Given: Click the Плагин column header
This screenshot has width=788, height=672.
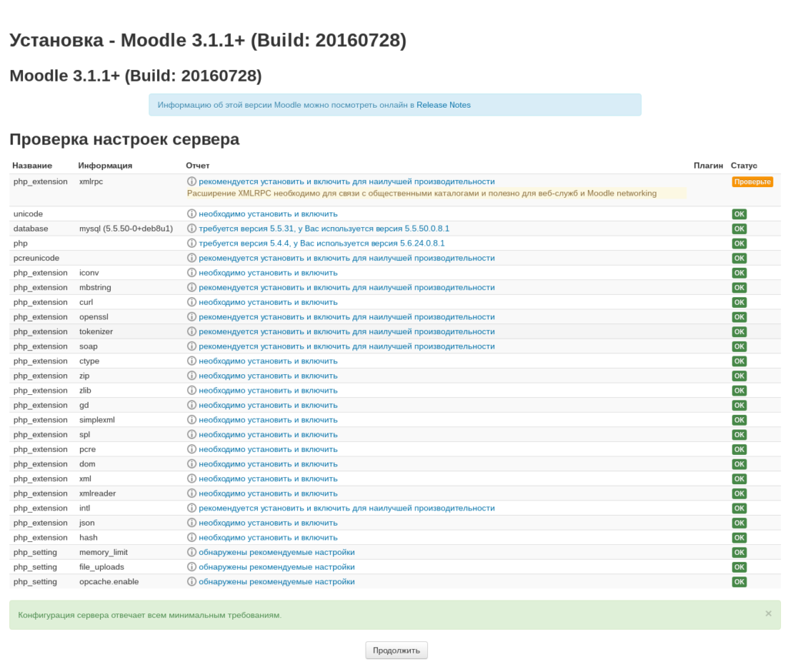Looking at the screenshot, I should point(708,165).
